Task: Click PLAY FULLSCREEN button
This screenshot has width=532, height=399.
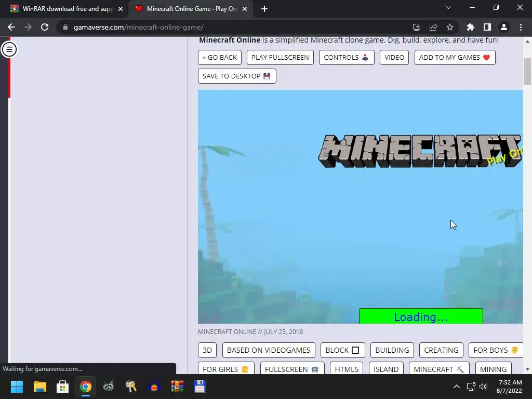Action: [280, 57]
